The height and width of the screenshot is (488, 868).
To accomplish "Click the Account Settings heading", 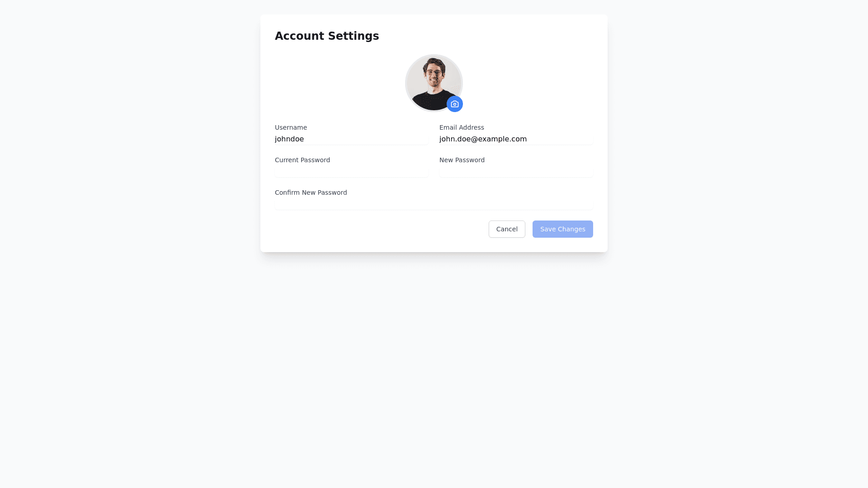I will pyautogui.click(x=327, y=36).
